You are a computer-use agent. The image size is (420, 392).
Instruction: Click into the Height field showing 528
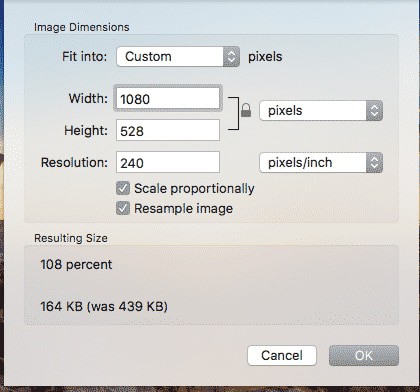click(168, 130)
